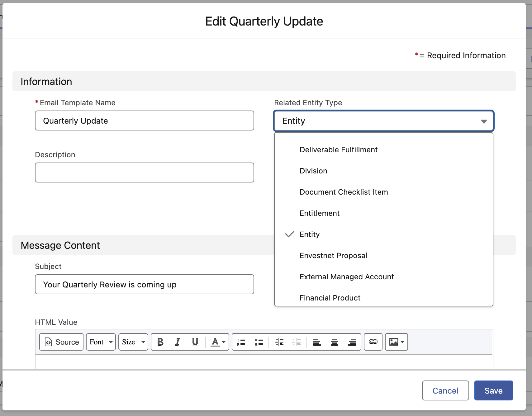Choose External Managed Account option
The height and width of the screenshot is (416, 532).
tap(384, 277)
